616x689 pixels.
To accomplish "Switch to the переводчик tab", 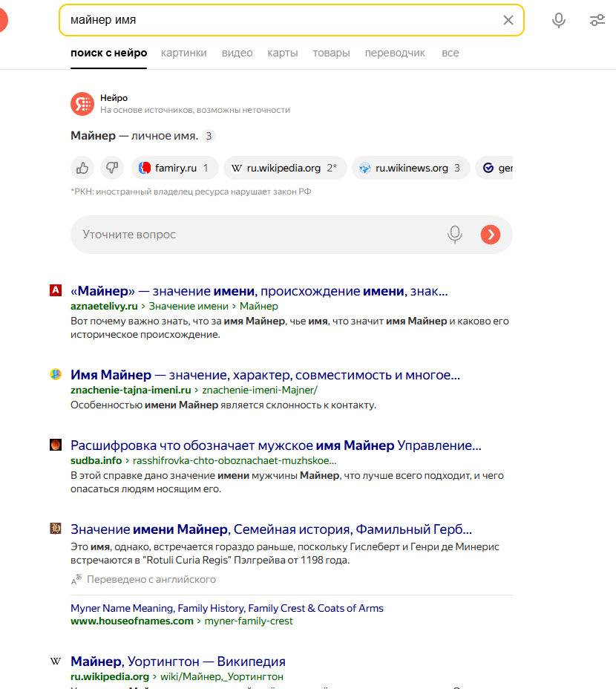I will point(395,53).
